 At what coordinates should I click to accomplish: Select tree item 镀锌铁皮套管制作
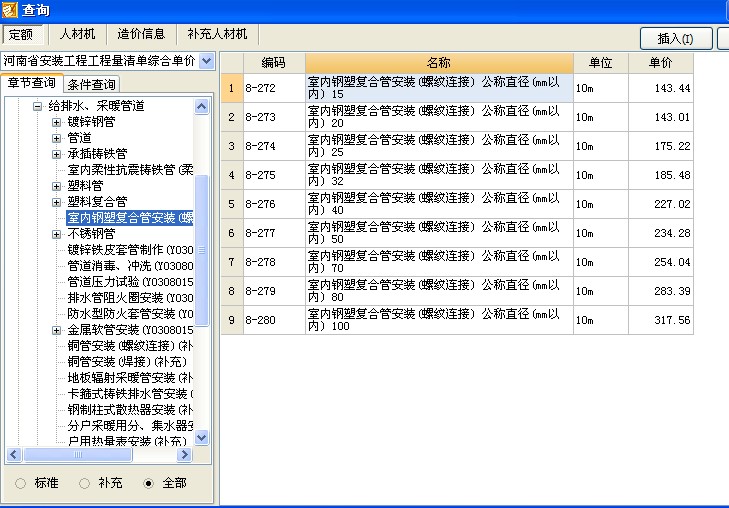(x=130, y=250)
